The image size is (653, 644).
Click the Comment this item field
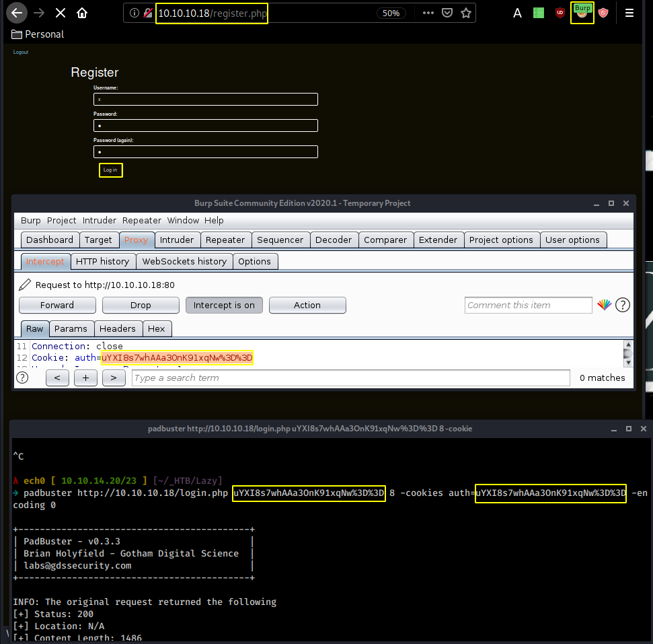[528, 305]
